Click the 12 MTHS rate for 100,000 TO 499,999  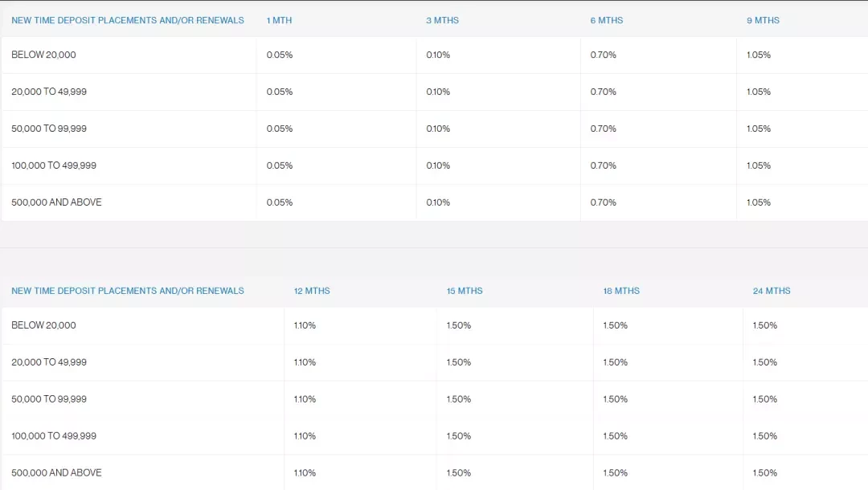coord(305,436)
